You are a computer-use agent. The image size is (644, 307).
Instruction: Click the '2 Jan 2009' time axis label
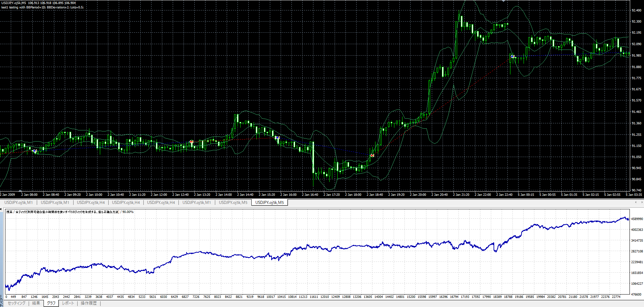pyautogui.click(x=7, y=195)
